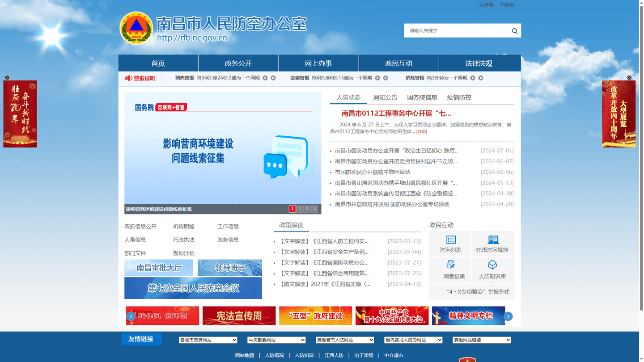Stop the 解除警报 alarm sound
The width and height of the screenshot is (644, 362).
[x=481, y=78]
